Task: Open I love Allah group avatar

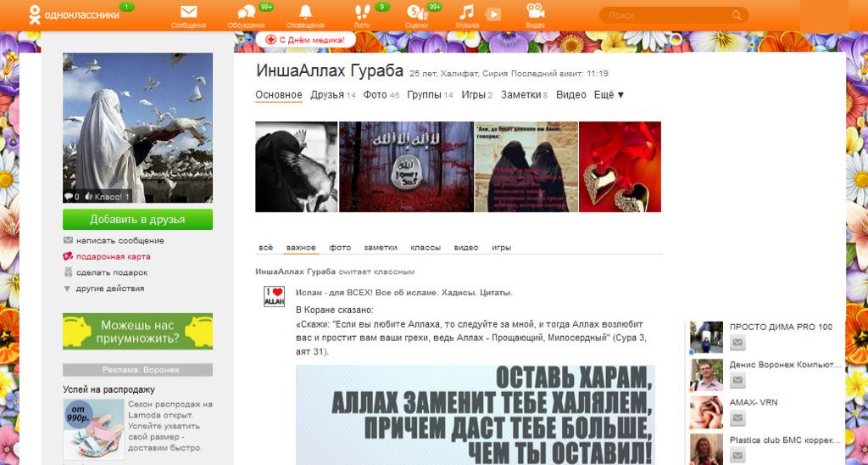Action: coord(274,296)
